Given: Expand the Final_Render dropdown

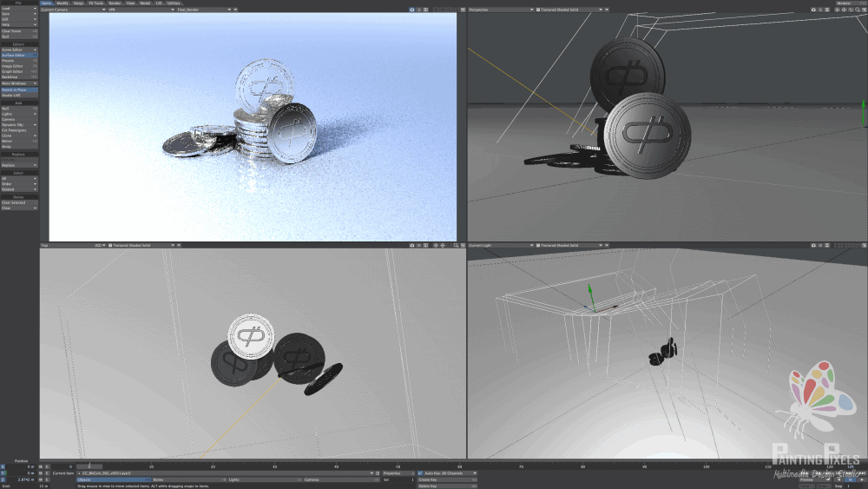Looking at the screenshot, I should coord(203,10).
